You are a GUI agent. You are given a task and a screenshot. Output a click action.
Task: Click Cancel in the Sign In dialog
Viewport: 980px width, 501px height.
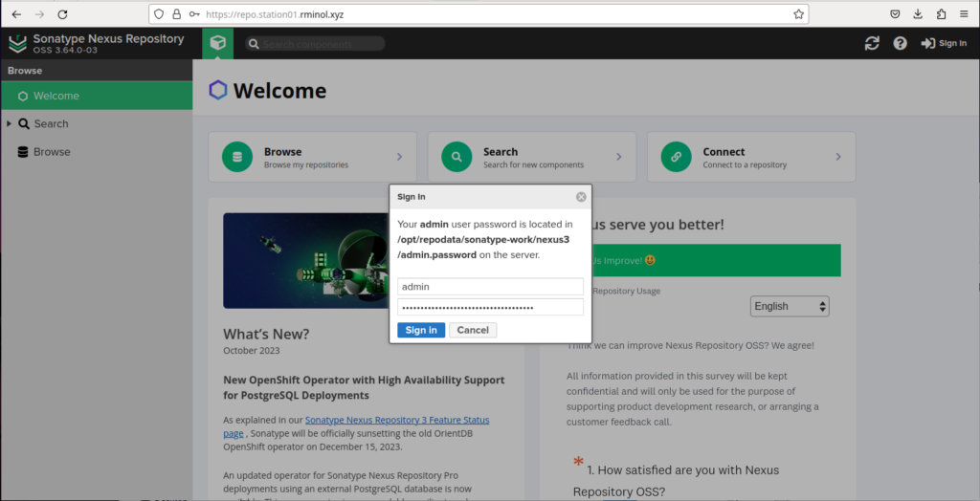click(473, 330)
